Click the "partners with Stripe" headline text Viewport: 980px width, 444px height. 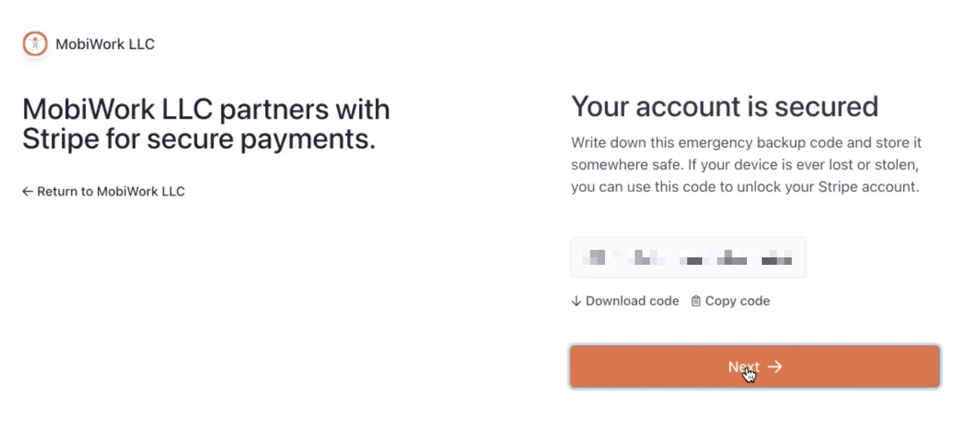[206, 123]
